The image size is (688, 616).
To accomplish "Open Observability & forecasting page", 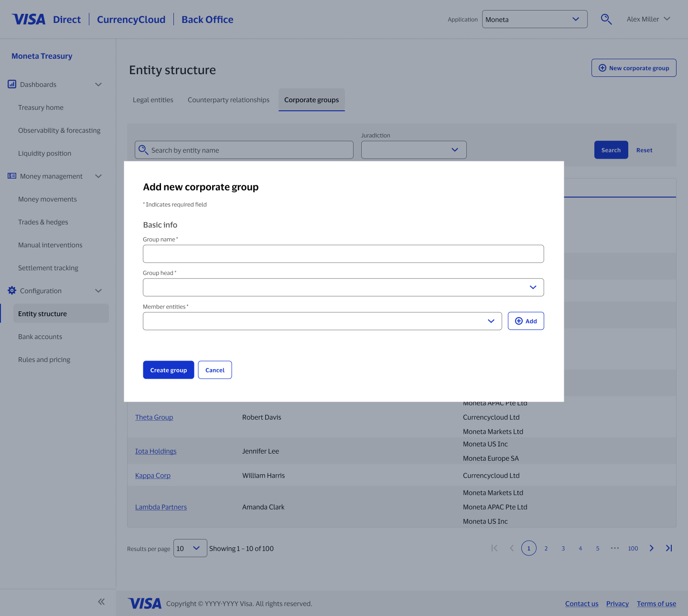I will click(x=59, y=130).
